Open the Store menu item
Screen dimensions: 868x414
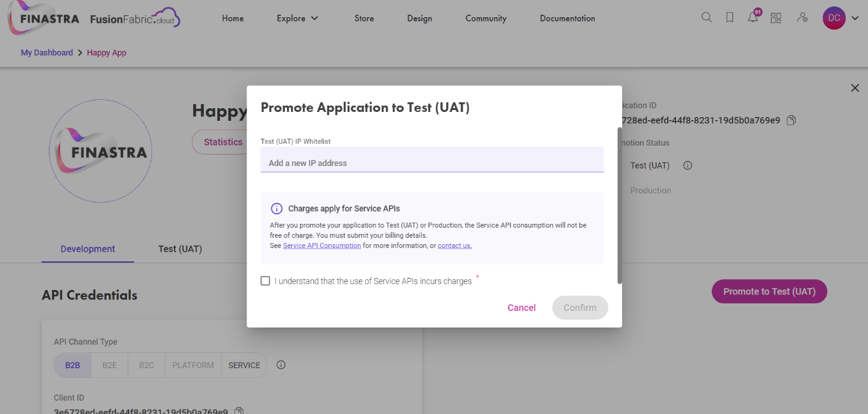[x=364, y=18]
